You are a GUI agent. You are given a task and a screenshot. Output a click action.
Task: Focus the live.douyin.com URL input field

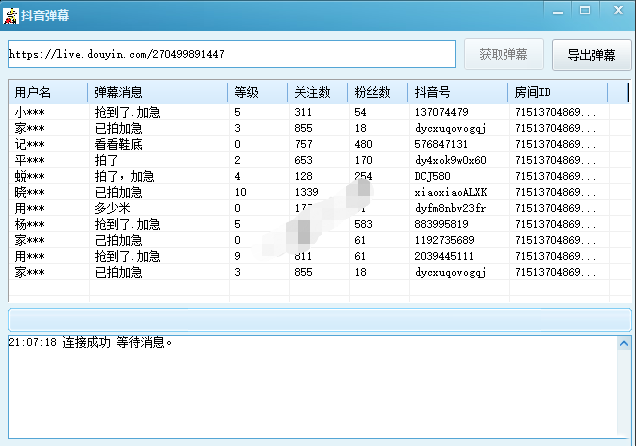pyautogui.click(x=230, y=54)
